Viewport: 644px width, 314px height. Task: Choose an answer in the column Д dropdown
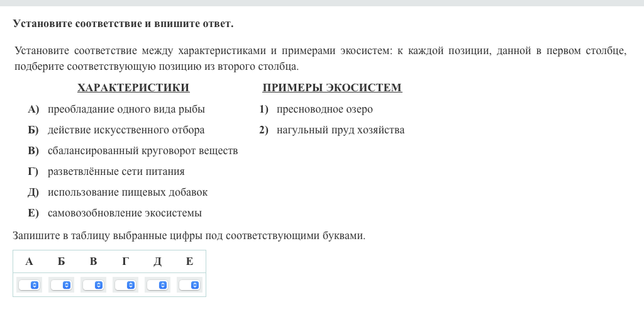tap(158, 285)
